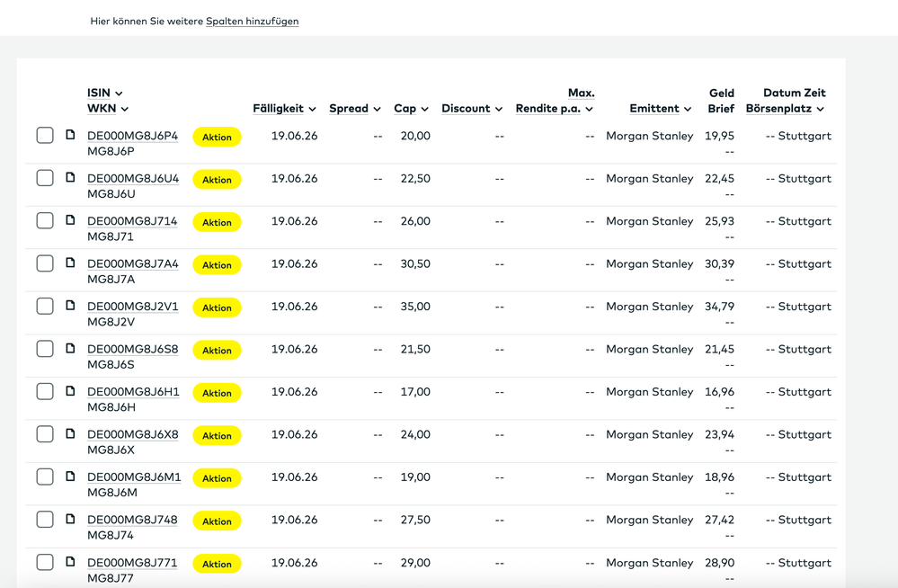898x588 pixels.
Task: Select checkbox for row MG8J7A
Action: tap(45, 263)
